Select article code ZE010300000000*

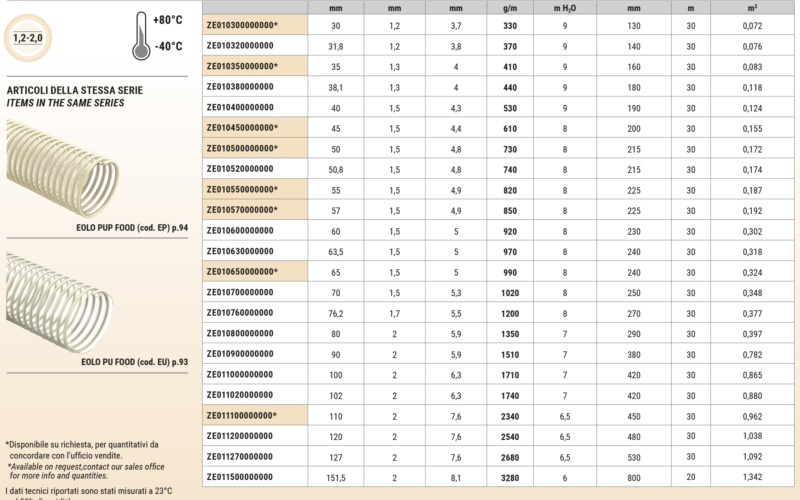click(x=242, y=25)
